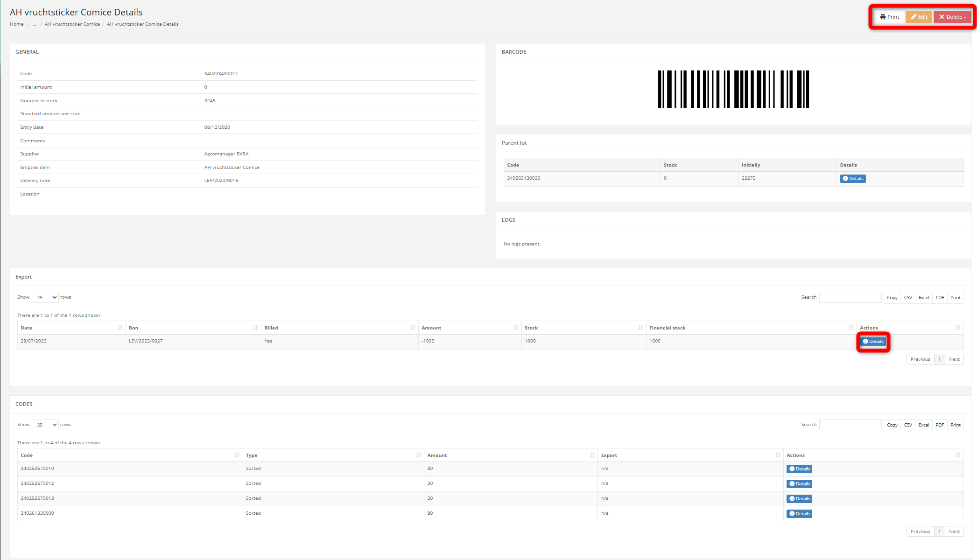The image size is (977, 560).
Task: Open Details for code 340252670010
Action: click(800, 469)
